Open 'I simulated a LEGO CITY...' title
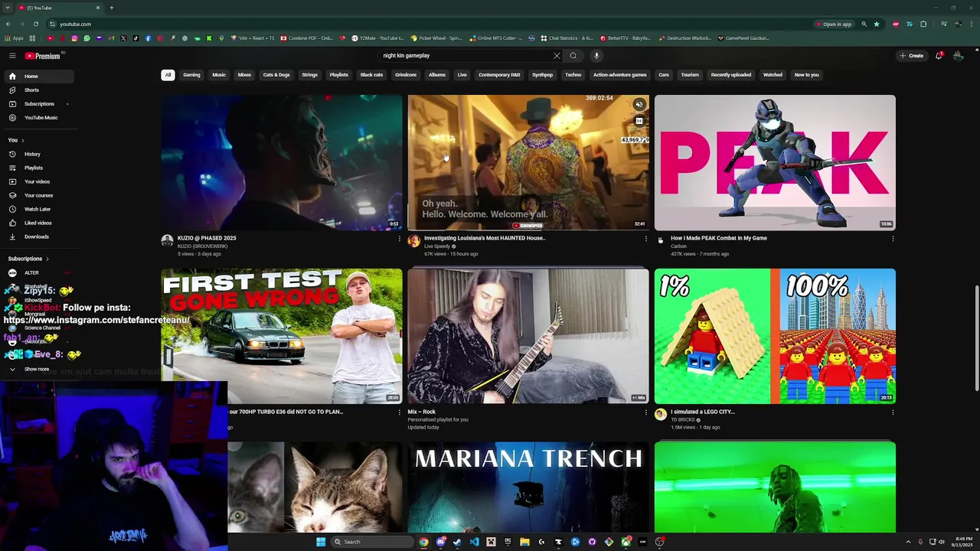Image resolution: width=980 pixels, height=551 pixels. click(x=703, y=412)
